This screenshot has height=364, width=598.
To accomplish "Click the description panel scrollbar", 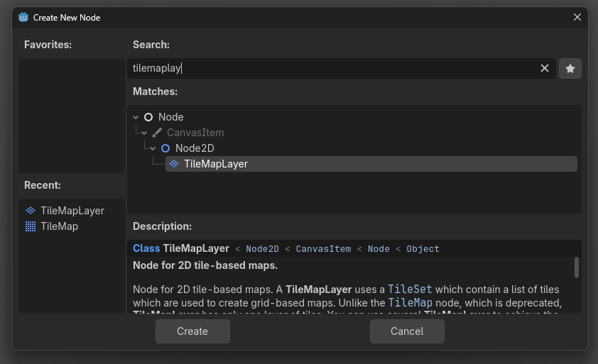I will (x=576, y=268).
